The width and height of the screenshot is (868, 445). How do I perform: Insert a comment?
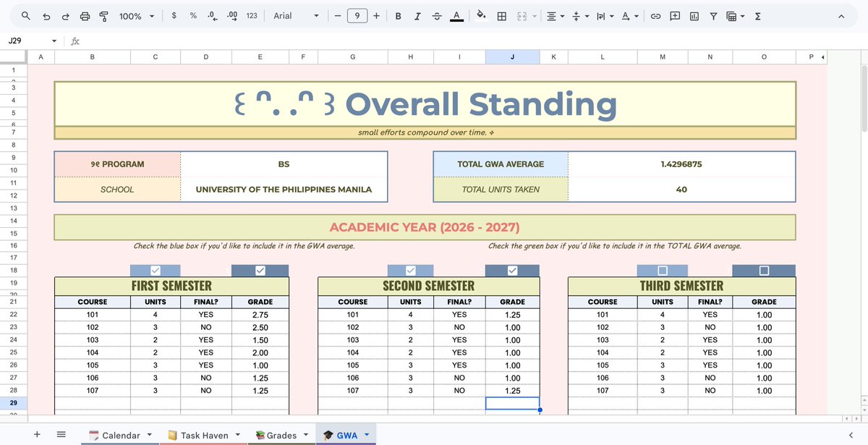click(675, 16)
